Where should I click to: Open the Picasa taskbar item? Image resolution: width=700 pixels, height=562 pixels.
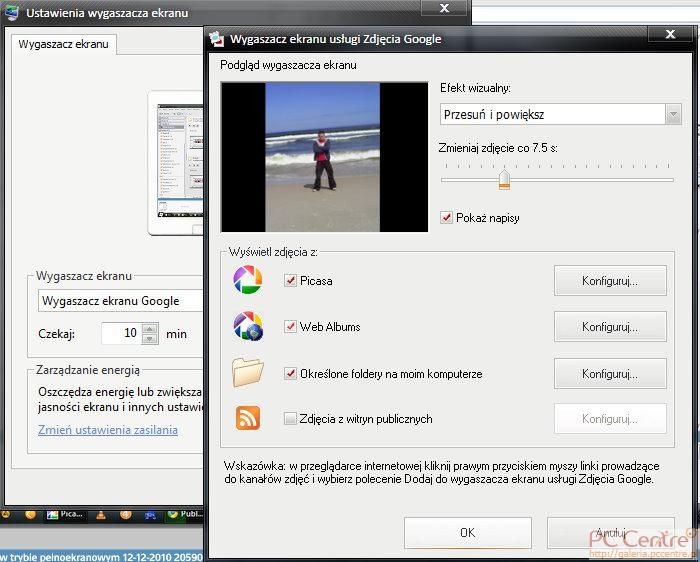[x=65, y=515]
